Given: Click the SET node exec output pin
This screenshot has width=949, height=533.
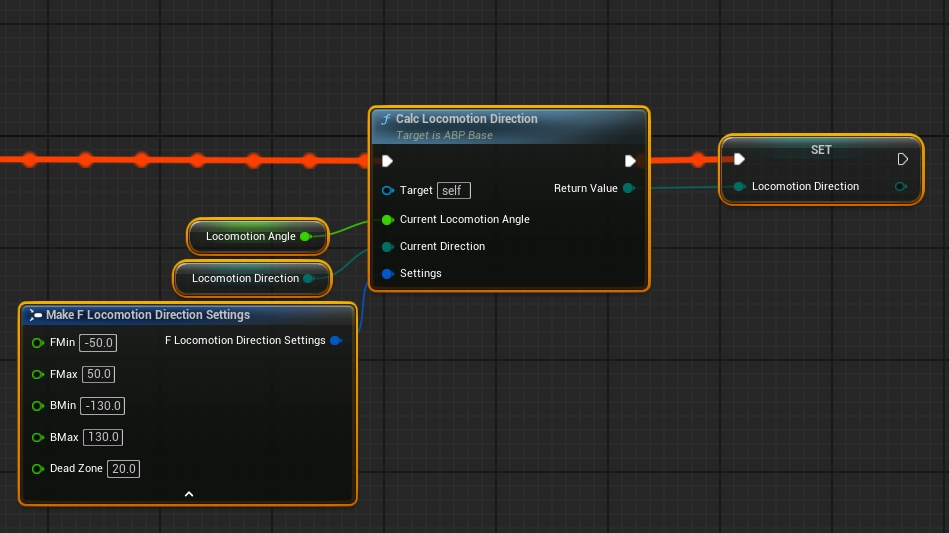Looking at the screenshot, I should (902, 159).
